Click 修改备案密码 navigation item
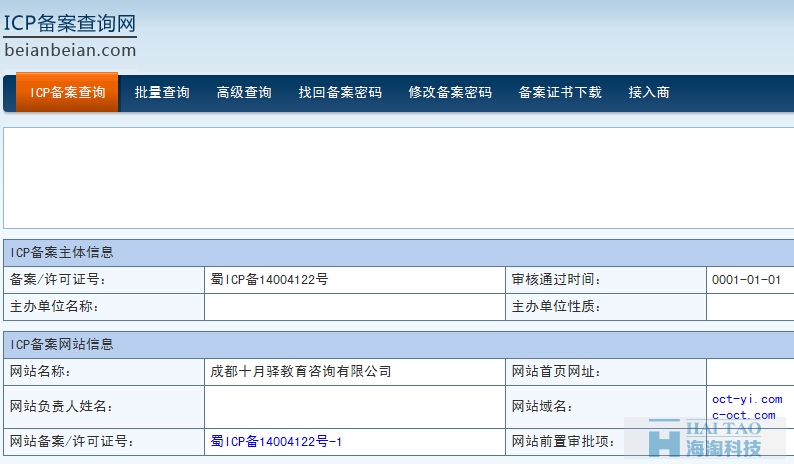 click(450, 92)
